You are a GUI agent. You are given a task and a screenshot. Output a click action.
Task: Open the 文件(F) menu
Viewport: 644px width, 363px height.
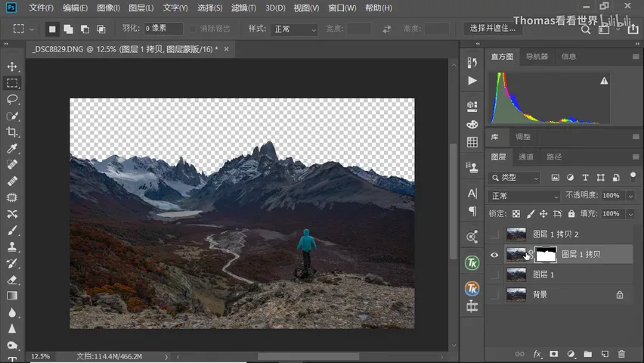click(41, 8)
